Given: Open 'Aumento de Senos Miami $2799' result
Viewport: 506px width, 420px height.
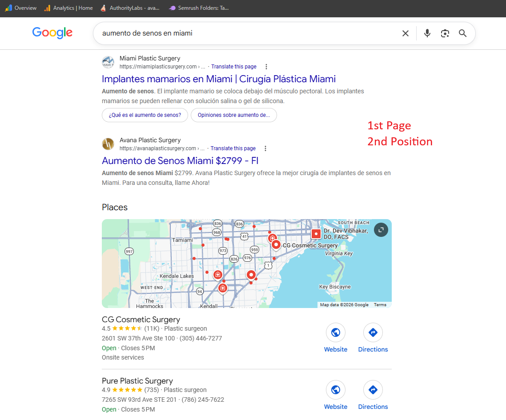Looking at the screenshot, I should click(180, 160).
